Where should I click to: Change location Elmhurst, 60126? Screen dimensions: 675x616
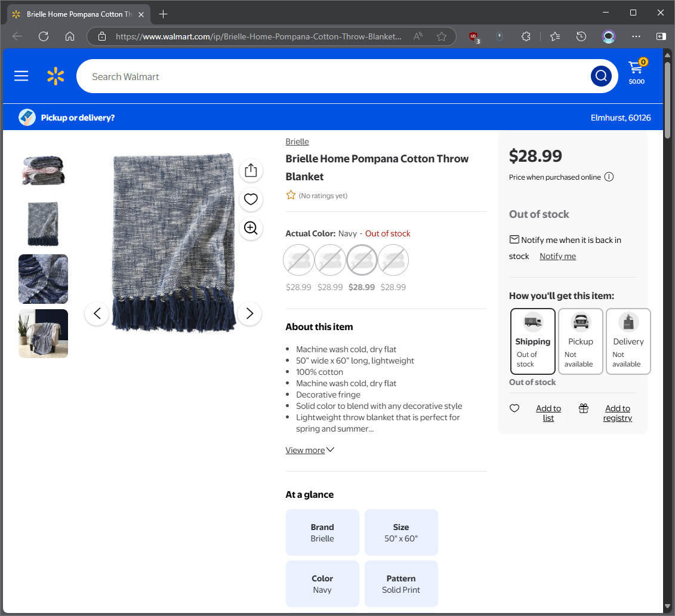pyautogui.click(x=621, y=118)
